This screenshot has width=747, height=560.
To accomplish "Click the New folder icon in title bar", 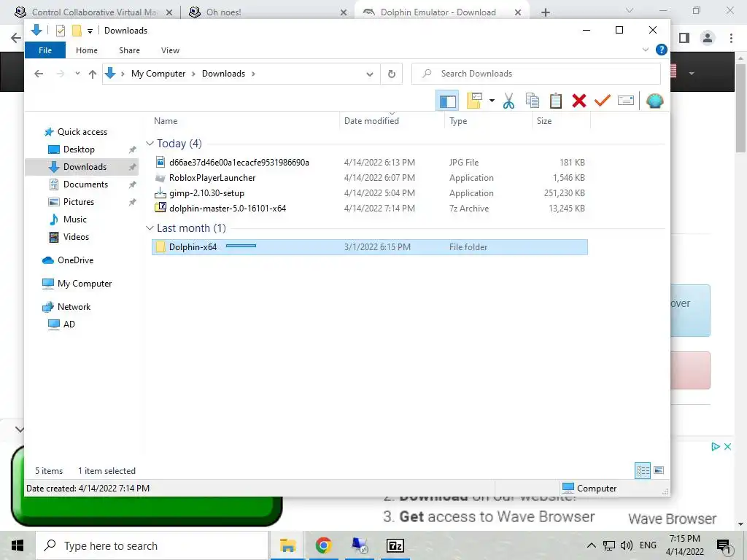I will pos(76,31).
